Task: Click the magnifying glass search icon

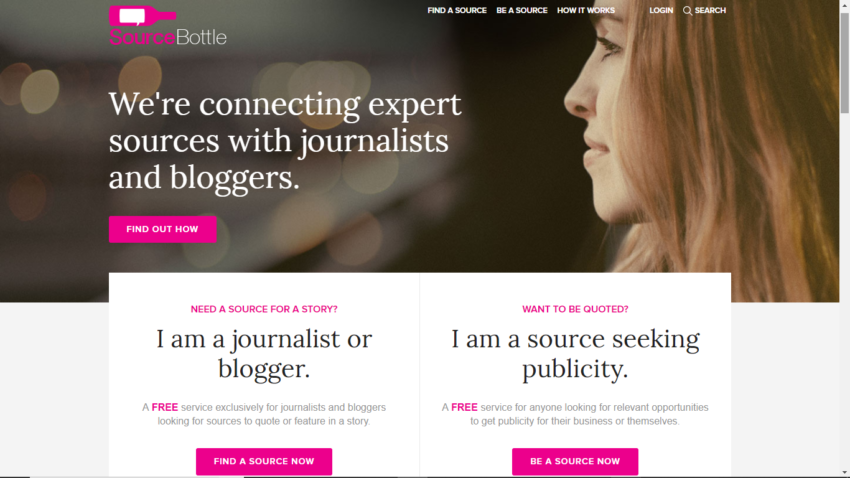Action: tap(687, 10)
